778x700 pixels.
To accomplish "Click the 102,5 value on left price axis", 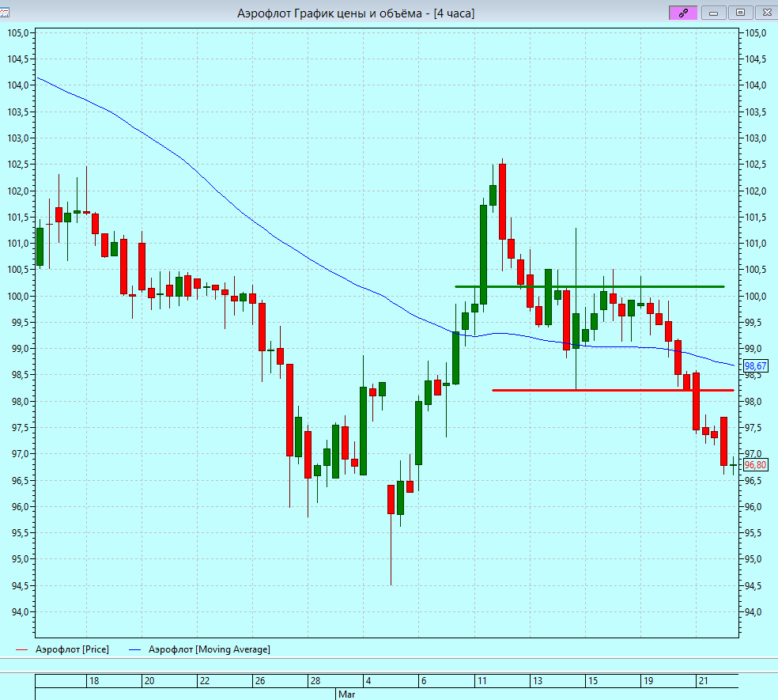I will [x=18, y=165].
